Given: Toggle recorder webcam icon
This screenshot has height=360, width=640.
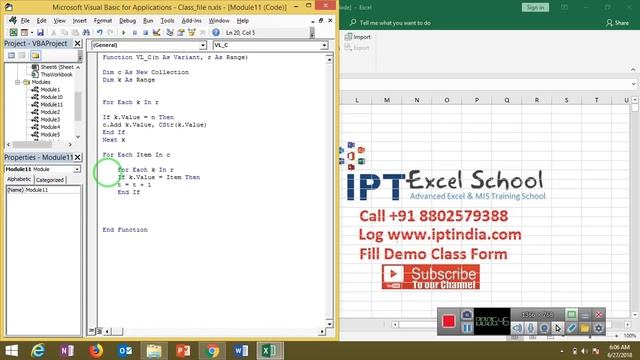Looking at the screenshot, I should [544, 328].
